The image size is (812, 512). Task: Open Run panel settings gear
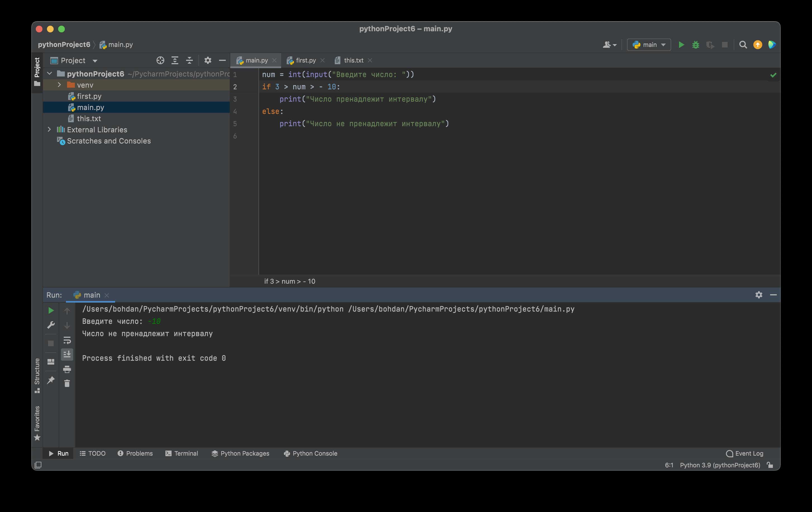[759, 295]
